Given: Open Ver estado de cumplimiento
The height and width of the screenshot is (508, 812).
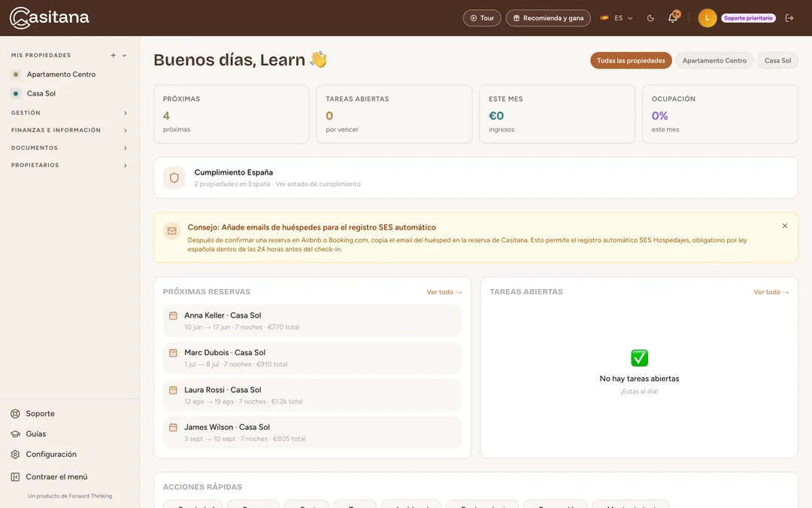Looking at the screenshot, I should 317,184.
